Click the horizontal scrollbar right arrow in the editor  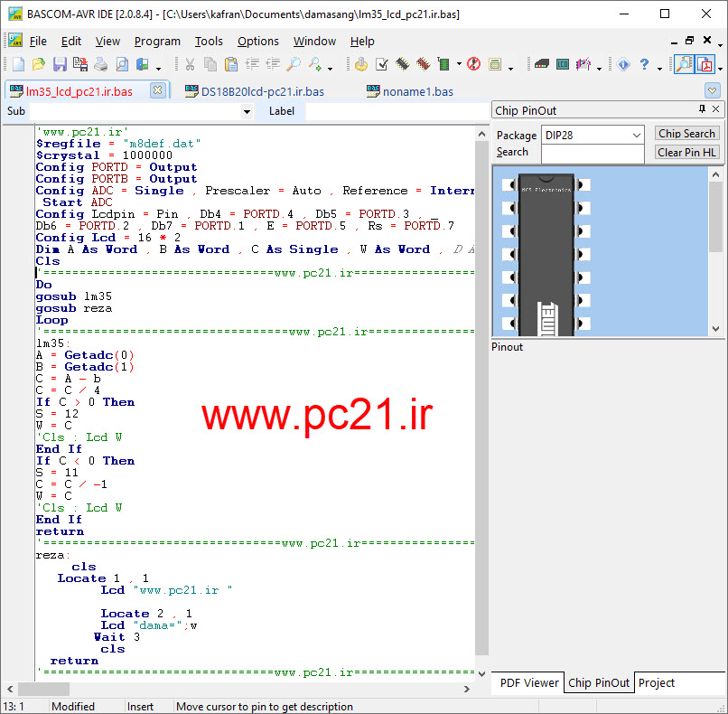tap(467, 689)
